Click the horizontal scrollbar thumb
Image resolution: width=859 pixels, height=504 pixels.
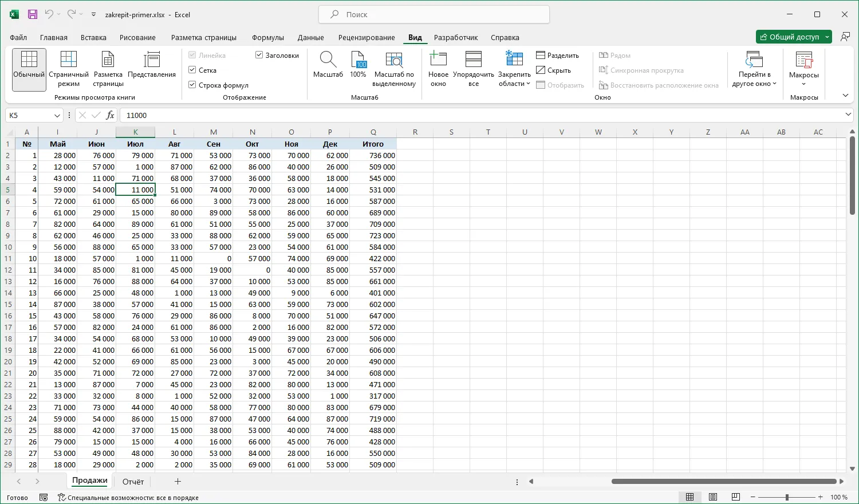(x=724, y=482)
